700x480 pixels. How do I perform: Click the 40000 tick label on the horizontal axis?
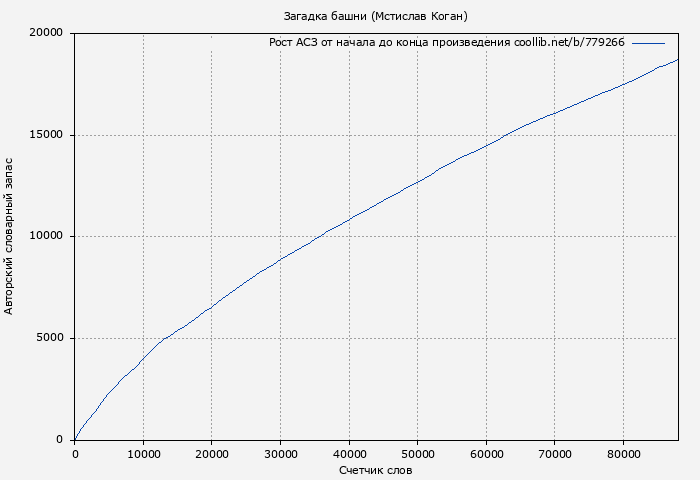pyautogui.click(x=348, y=453)
